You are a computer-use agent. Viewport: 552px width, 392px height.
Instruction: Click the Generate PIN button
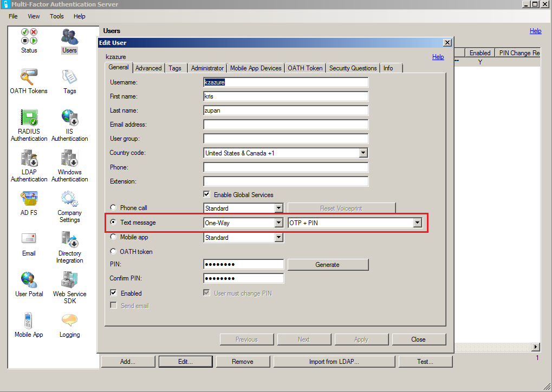(x=328, y=265)
